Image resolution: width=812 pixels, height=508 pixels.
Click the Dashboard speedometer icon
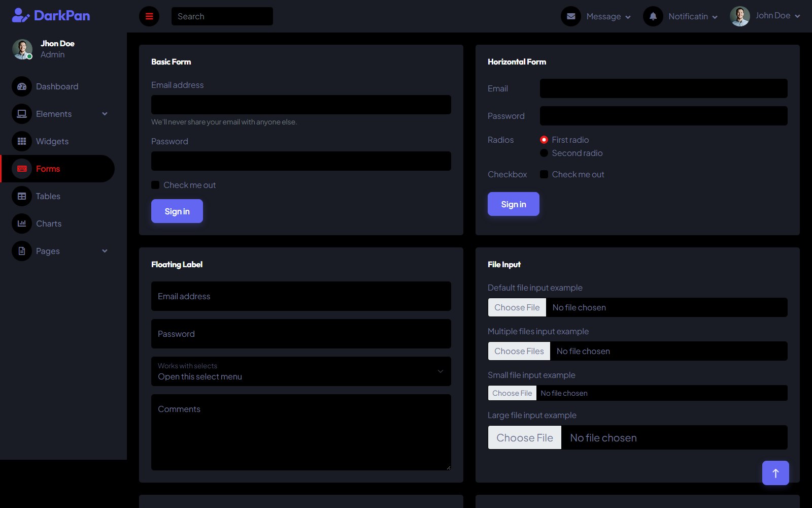[22, 86]
